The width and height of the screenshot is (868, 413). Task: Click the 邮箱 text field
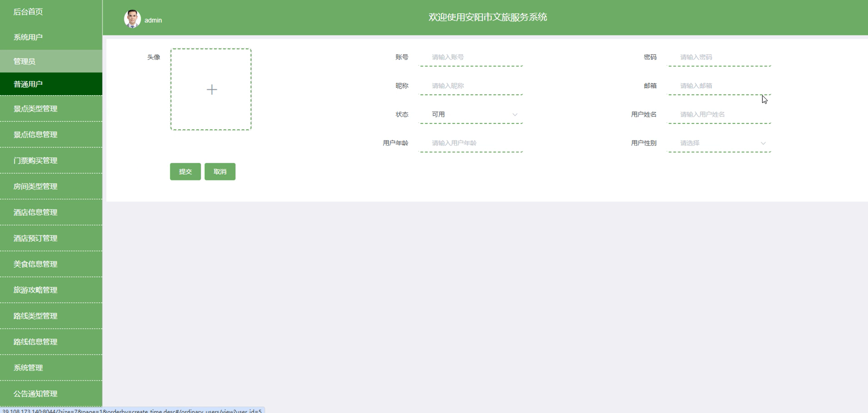(719, 86)
